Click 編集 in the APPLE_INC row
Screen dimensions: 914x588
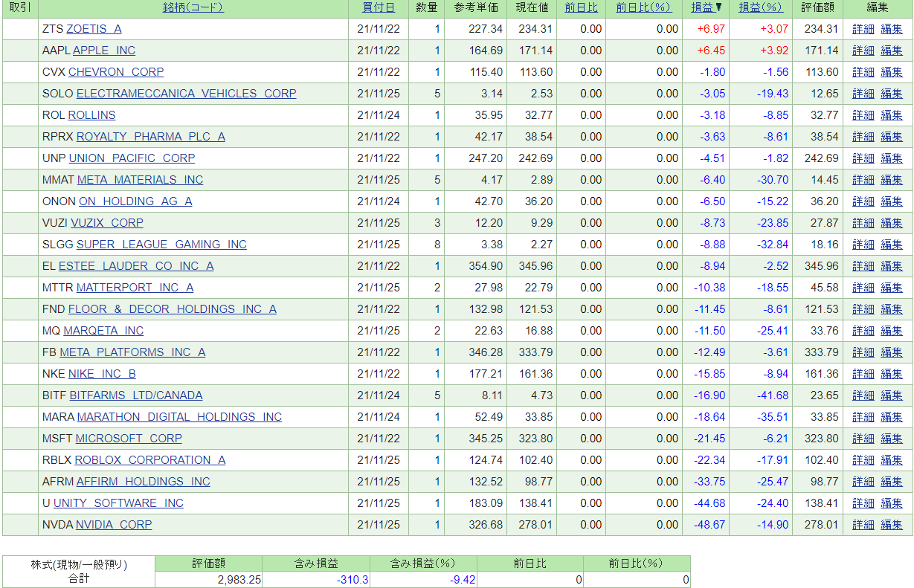click(892, 51)
